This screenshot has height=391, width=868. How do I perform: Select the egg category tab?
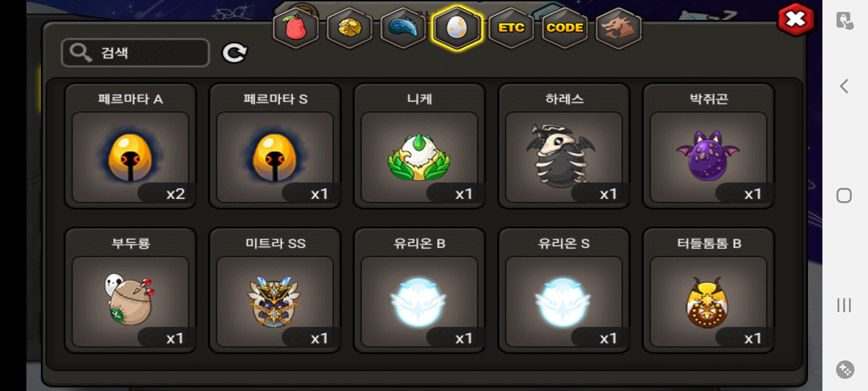457,28
